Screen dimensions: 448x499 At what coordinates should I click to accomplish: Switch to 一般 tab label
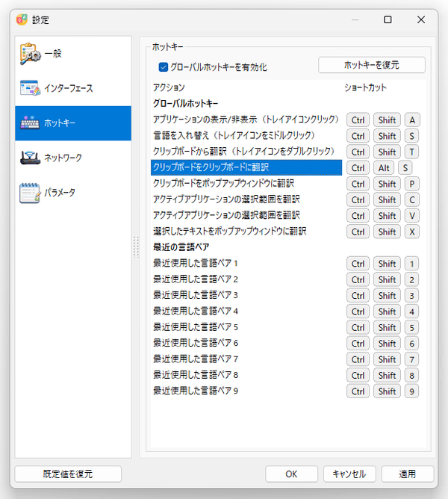point(53,54)
